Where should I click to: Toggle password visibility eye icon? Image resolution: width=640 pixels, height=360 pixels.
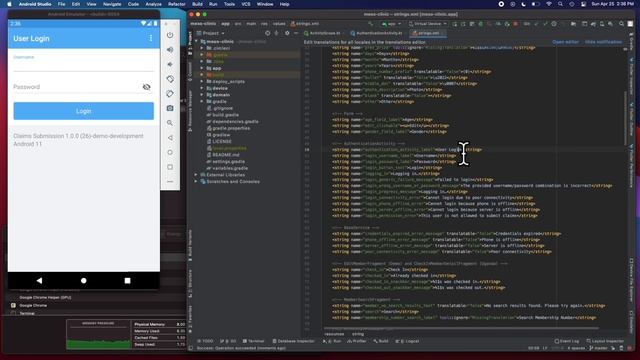tap(147, 87)
